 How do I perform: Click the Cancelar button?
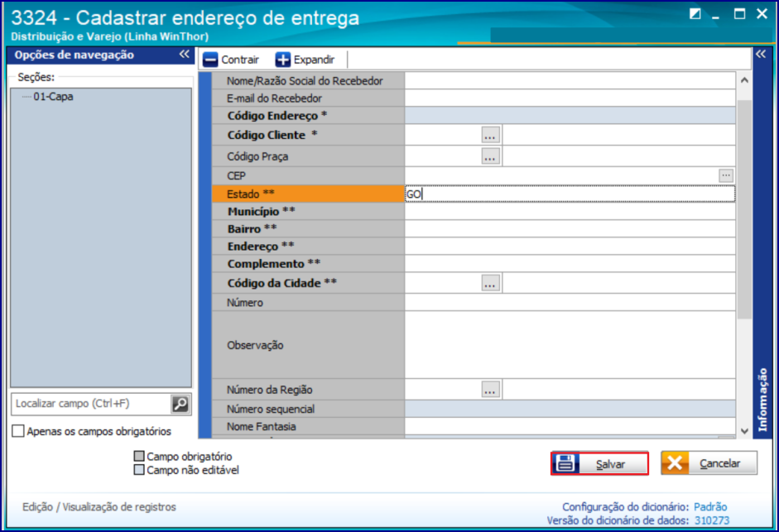[709, 463]
